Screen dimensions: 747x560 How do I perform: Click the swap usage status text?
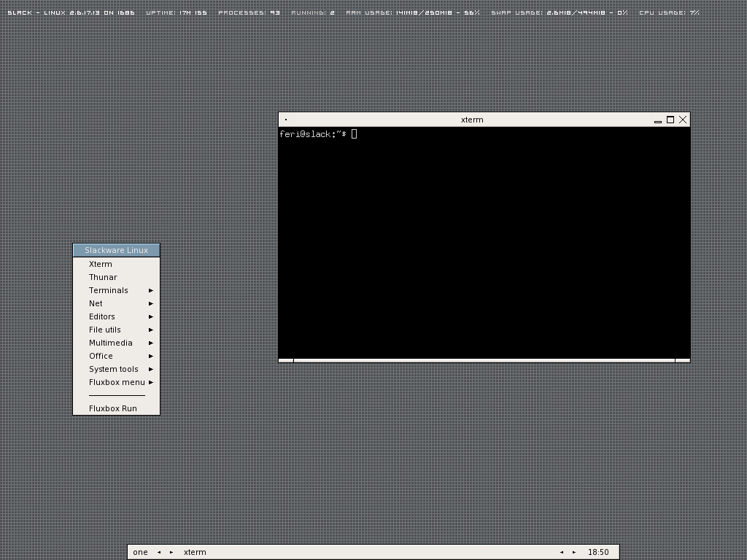pos(560,12)
